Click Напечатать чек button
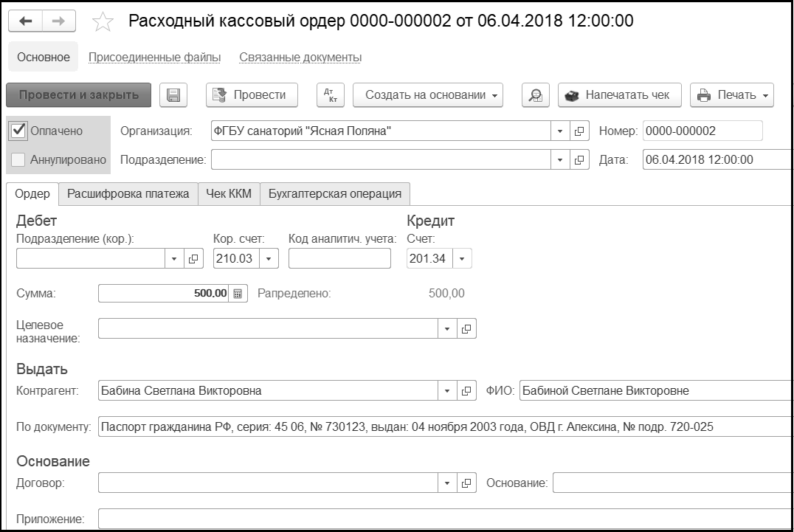 [620, 95]
